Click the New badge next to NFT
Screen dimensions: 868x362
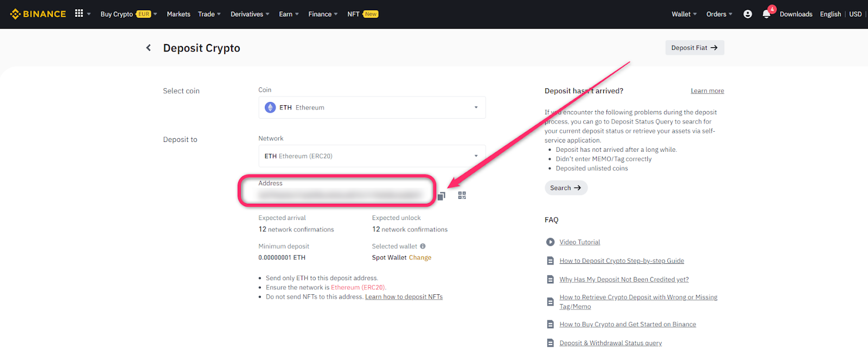[x=371, y=14]
